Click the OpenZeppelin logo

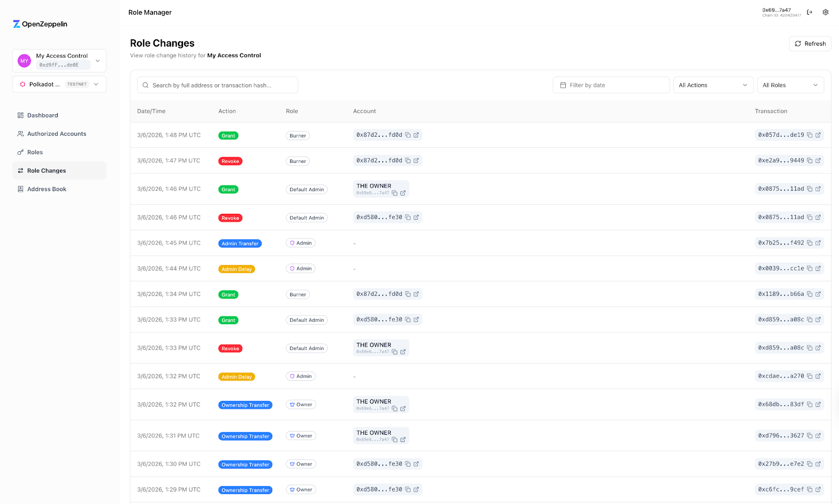pyautogui.click(x=39, y=24)
